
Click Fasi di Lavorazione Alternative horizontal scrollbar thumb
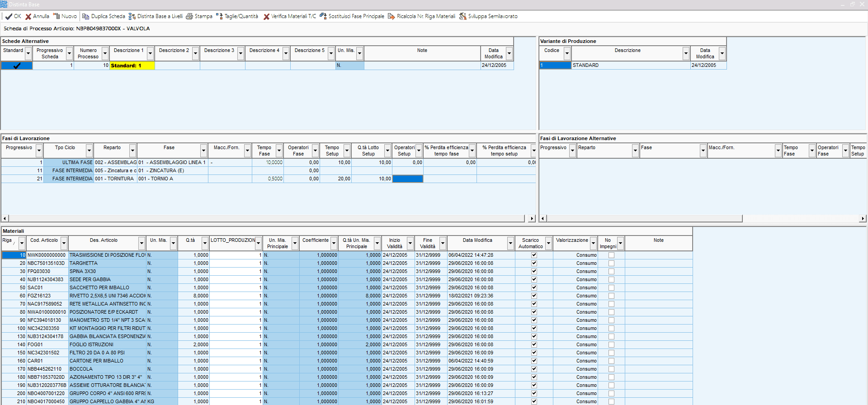[645, 218]
